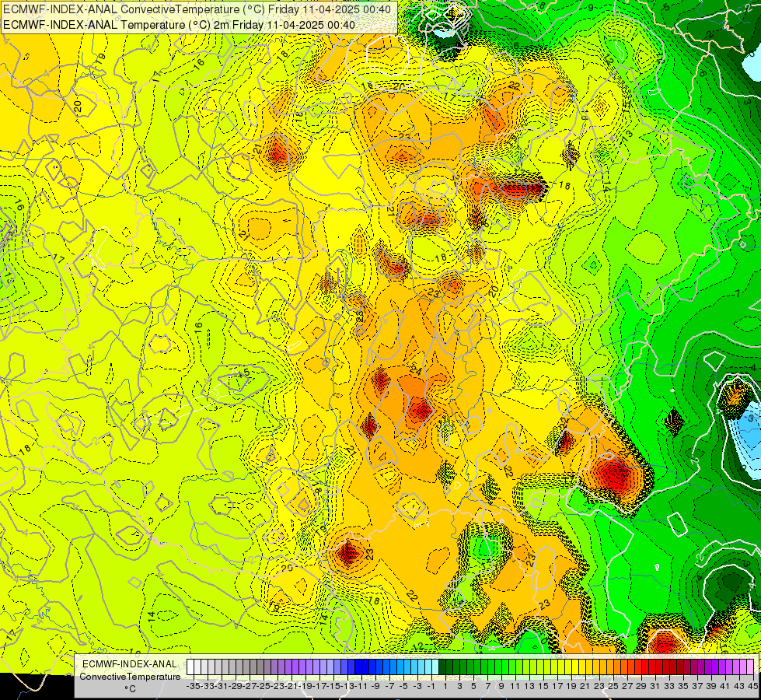Select the 39 legend scale value
Screen dimensions: 761x700
coord(711,686)
